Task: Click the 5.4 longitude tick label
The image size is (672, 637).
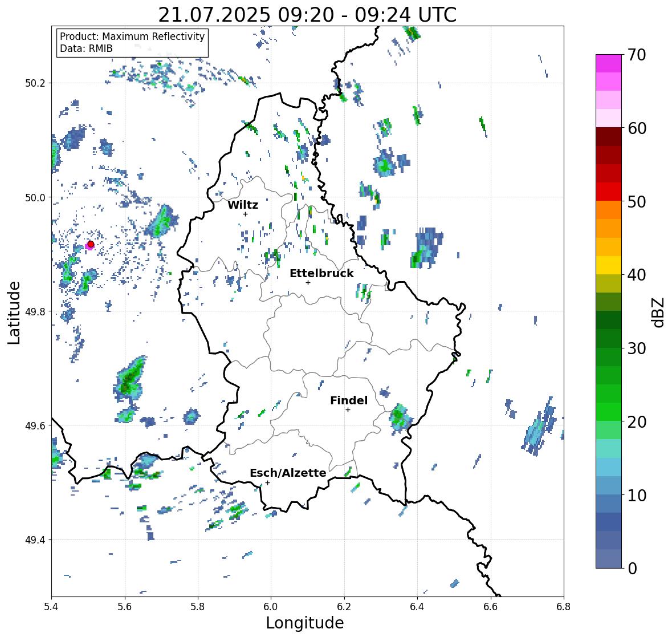Action: 51,607
